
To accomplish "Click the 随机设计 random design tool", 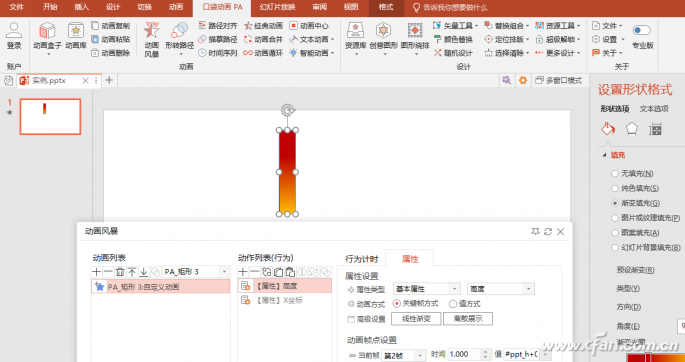I will (x=453, y=53).
